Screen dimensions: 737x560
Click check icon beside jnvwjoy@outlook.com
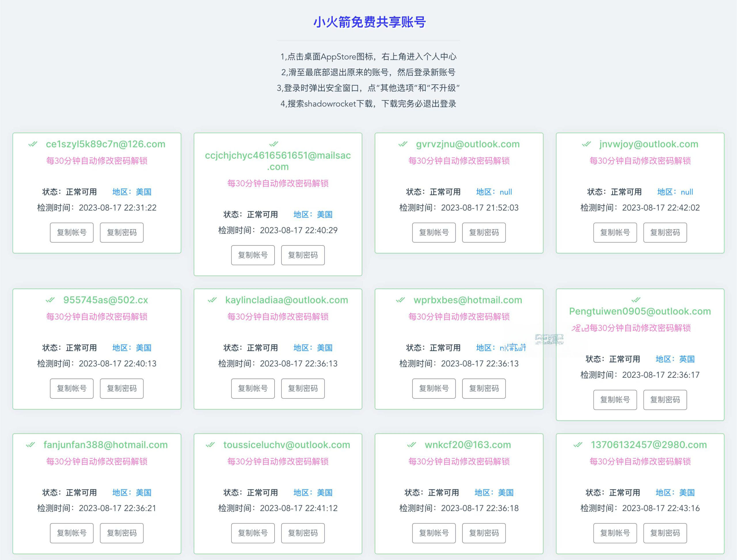586,144
